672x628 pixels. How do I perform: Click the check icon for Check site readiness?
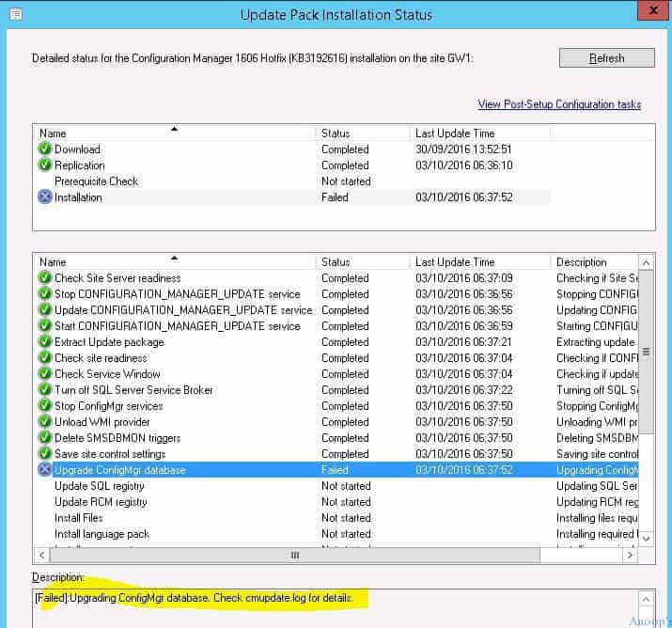coord(44,357)
